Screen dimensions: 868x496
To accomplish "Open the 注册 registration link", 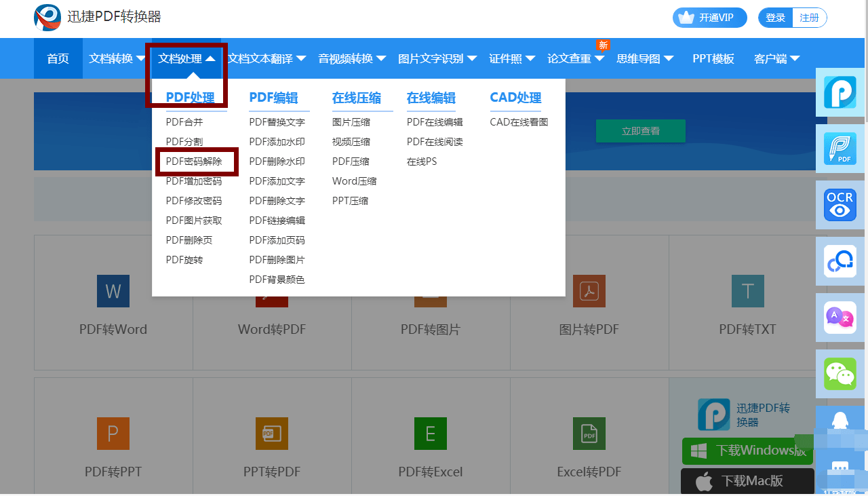I will tap(810, 18).
